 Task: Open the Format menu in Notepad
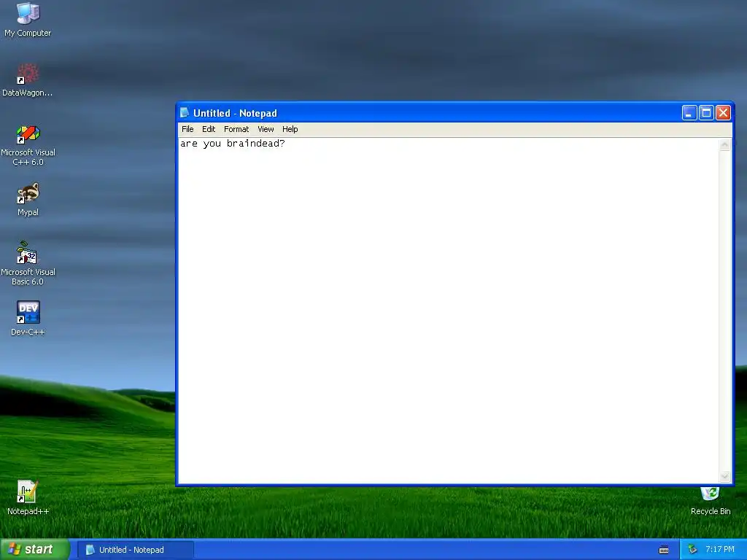point(236,129)
